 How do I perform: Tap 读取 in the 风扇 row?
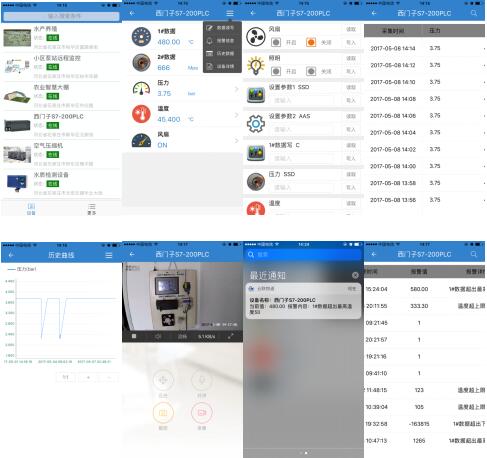click(351, 29)
